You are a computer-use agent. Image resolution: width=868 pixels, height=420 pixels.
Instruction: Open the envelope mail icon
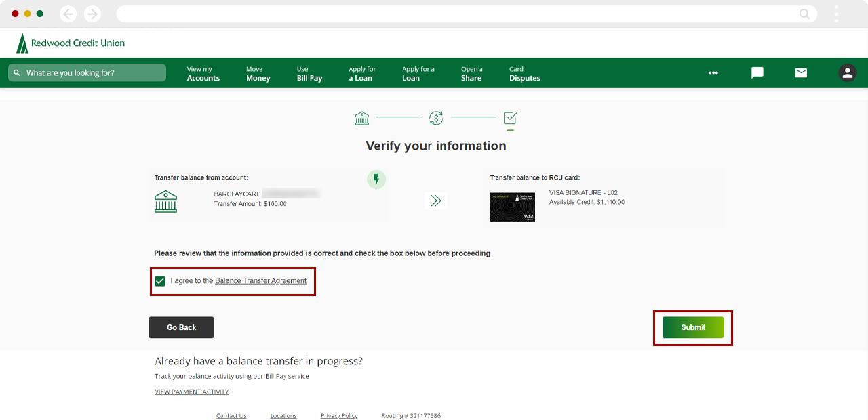pos(801,73)
